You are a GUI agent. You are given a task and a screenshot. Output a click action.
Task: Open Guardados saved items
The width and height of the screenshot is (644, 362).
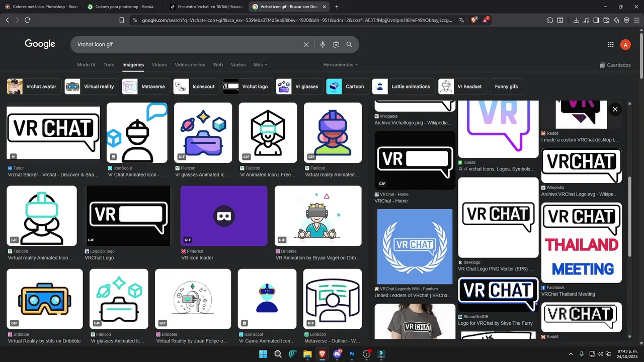coord(615,65)
